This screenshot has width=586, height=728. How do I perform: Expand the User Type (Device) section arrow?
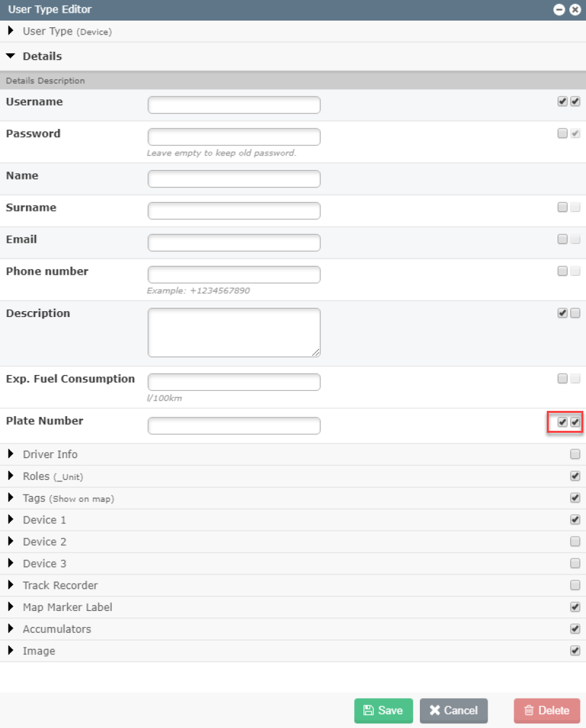coord(11,31)
